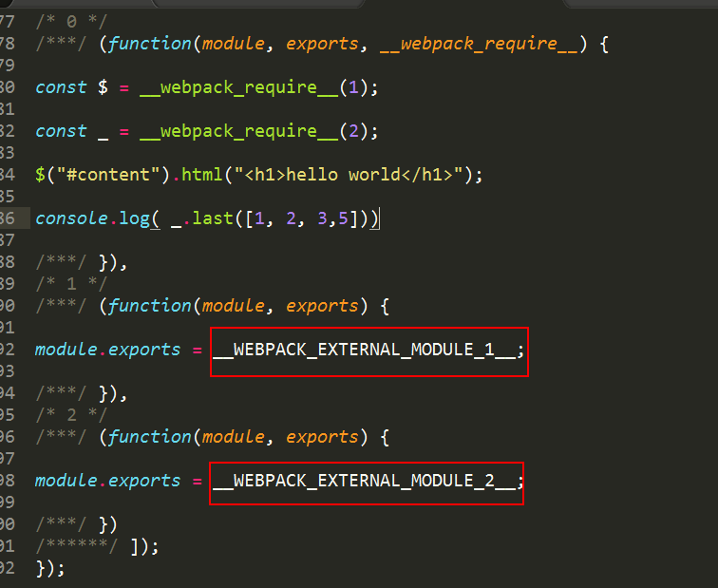Click gutter number beside the /* 0 */ comment

click(8, 22)
